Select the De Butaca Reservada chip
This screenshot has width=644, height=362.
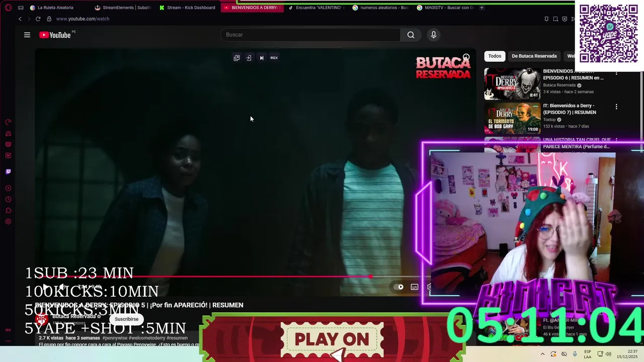point(534,56)
